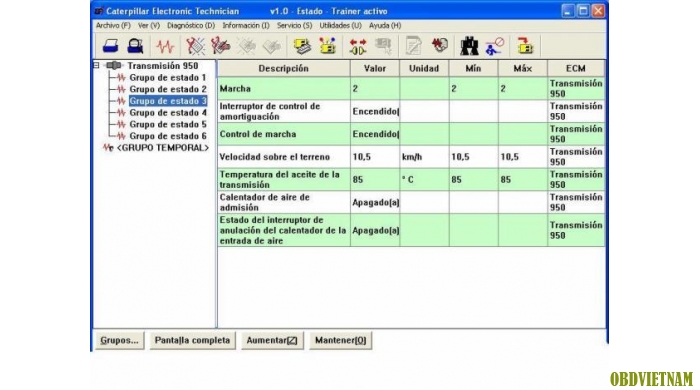Select Grupo de estado 4
Screen dimensions: 700x390
[x=168, y=113]
